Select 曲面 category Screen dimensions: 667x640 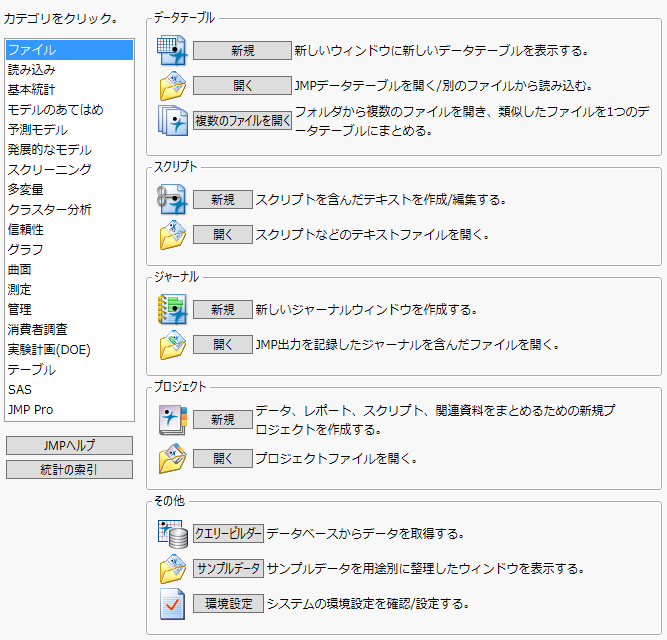click(x=69, y=270)
